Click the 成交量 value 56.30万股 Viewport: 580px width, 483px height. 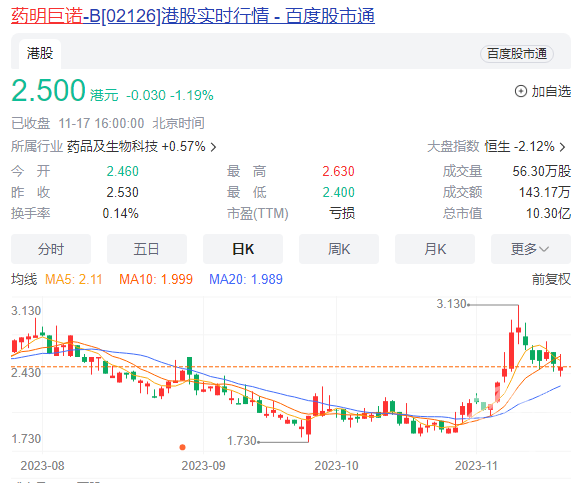pyautogui.click(x=542, y=171)
